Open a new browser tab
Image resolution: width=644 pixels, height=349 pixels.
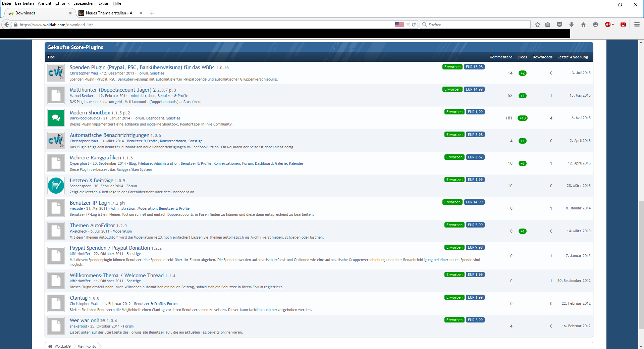[x=152, y=13]
